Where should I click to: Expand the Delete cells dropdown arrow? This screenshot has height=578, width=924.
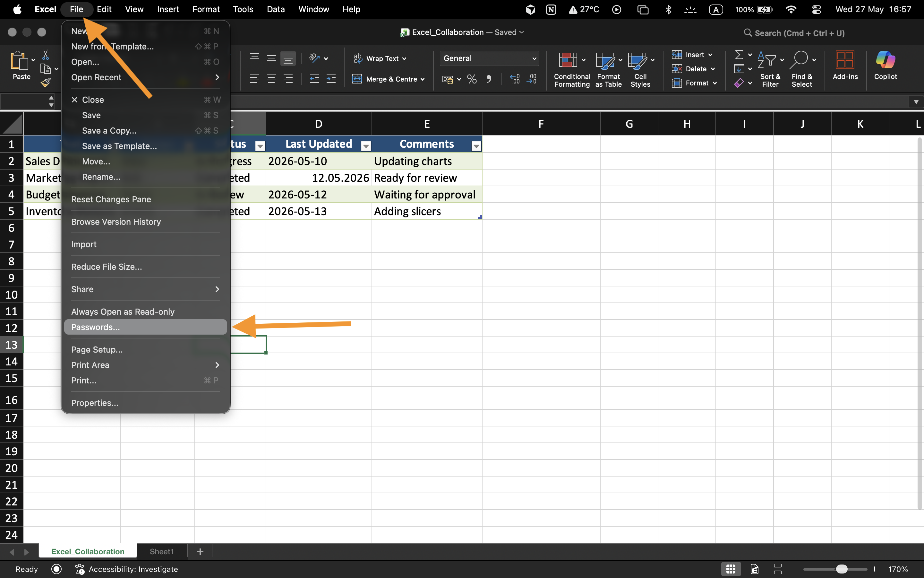(x=713, y=69)
